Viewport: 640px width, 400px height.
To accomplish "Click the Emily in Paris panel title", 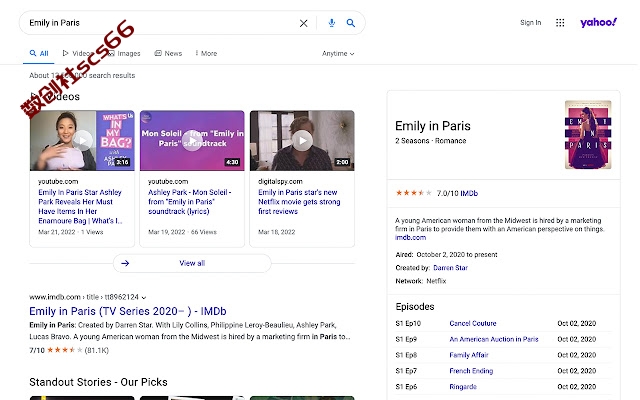I will point(433,126).
